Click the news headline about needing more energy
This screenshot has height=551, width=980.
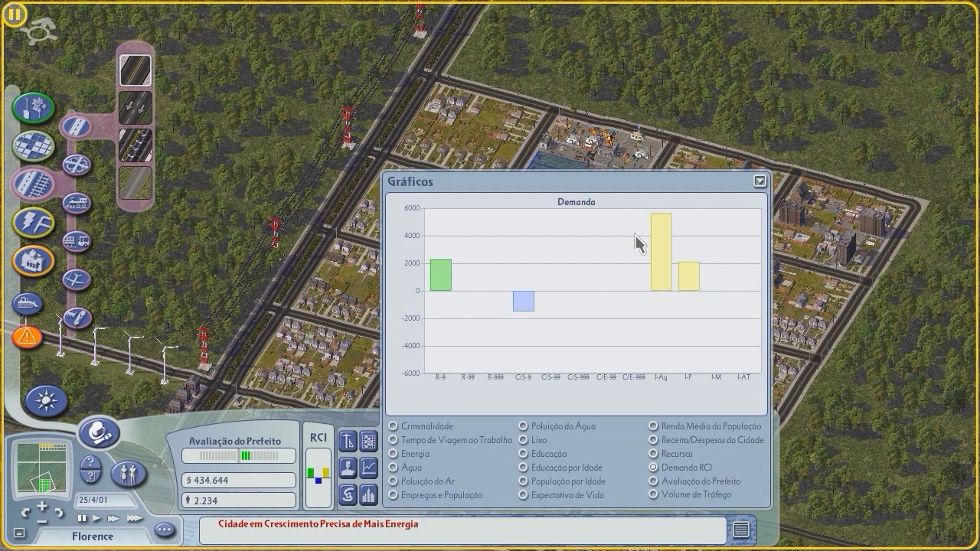click(318, 524)
